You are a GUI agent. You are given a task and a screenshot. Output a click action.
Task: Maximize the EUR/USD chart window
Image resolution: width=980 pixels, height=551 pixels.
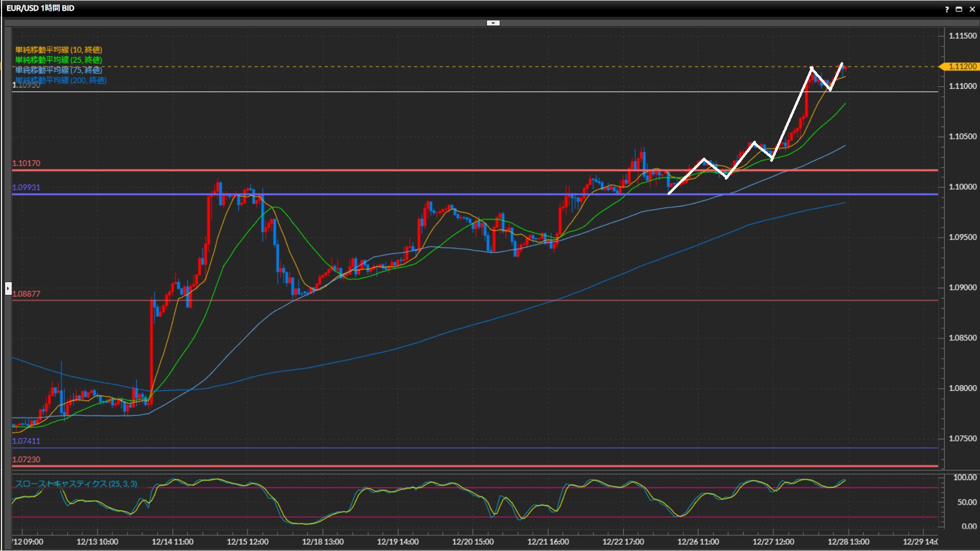[959, 9]
